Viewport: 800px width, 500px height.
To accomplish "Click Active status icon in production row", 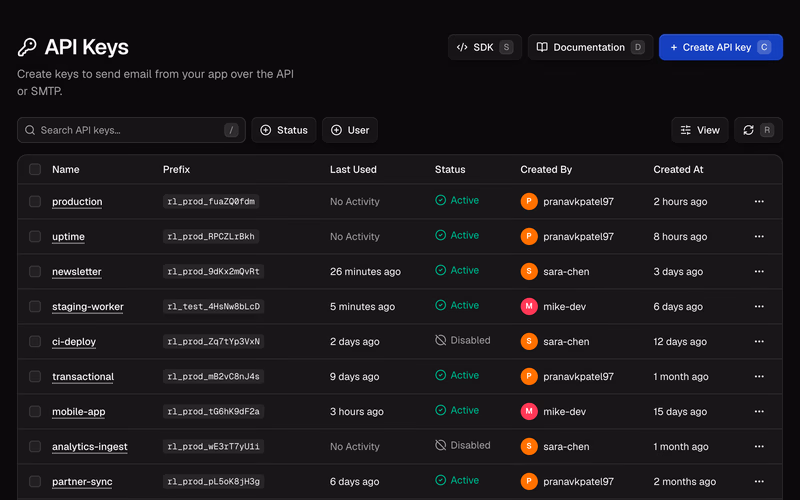I will 440,200.
